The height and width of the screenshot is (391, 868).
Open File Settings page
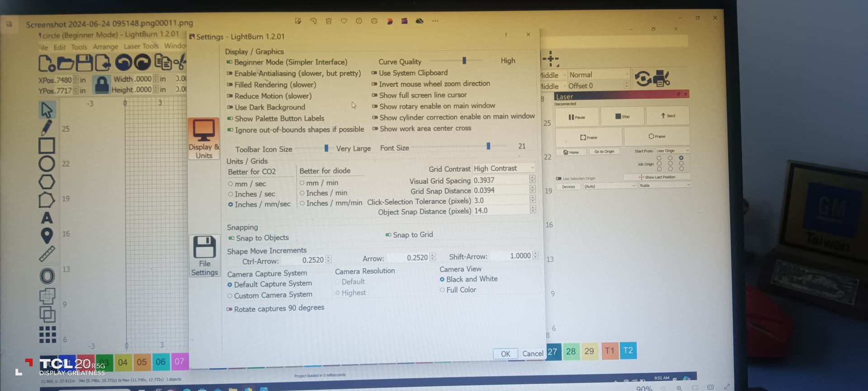tap(204, 256)
